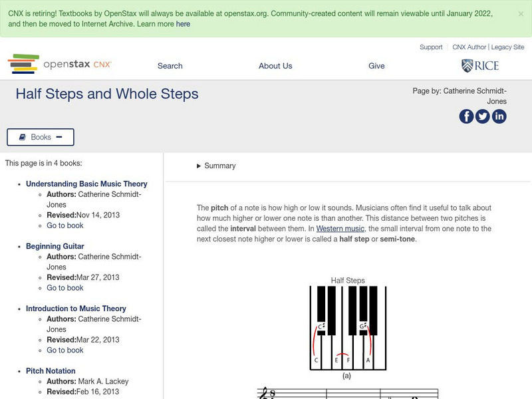Click the OpenStax CNX logo

coord(60,65)
